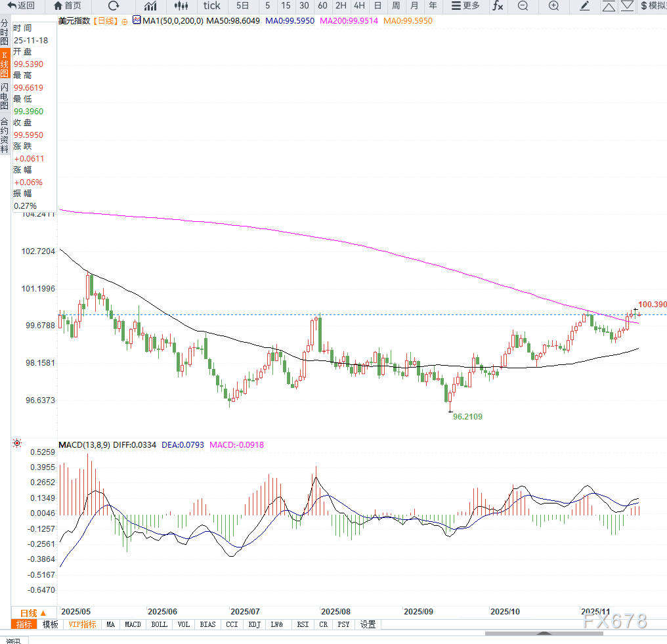Switch to 分时图 side tab
Image resolution: width=667 pixels, height=644 pixels.
click(5, 33)
